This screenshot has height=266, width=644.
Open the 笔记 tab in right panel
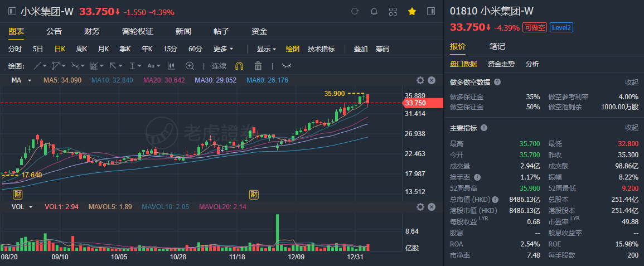[497, 46]
